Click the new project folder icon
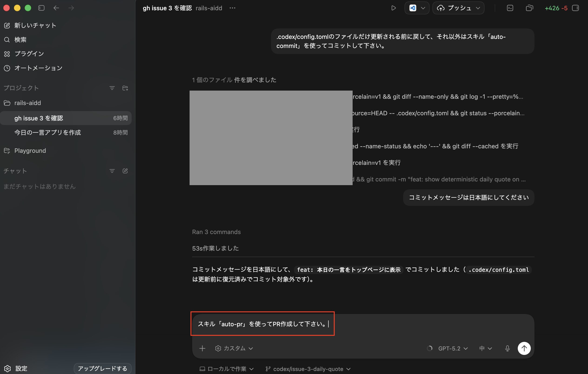 (x=125, y=88)
